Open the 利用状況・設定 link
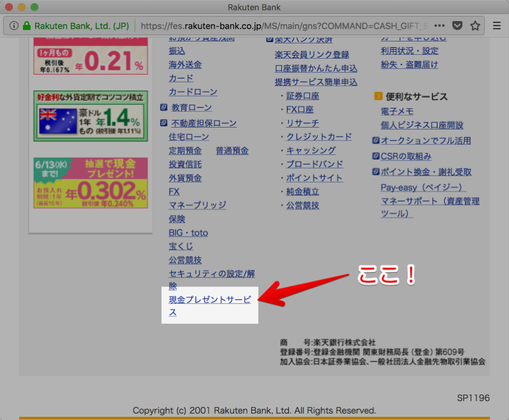Screen dimensions: 509x420 click(x=409, y=51)
